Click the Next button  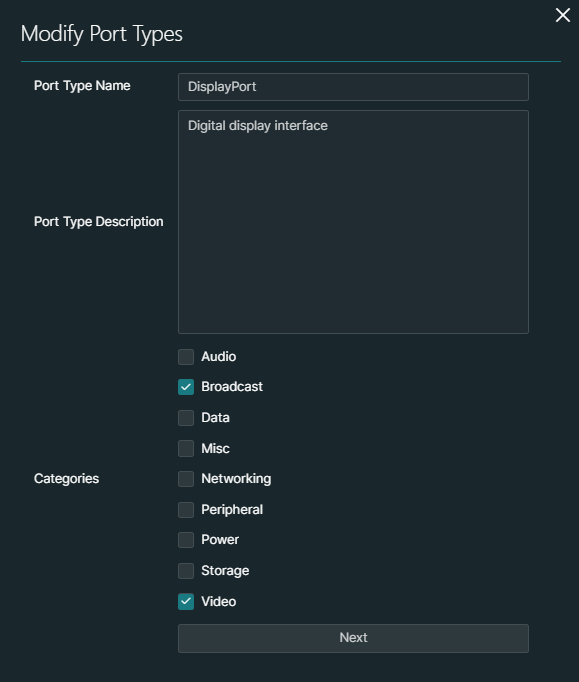[x=353, y=638]
